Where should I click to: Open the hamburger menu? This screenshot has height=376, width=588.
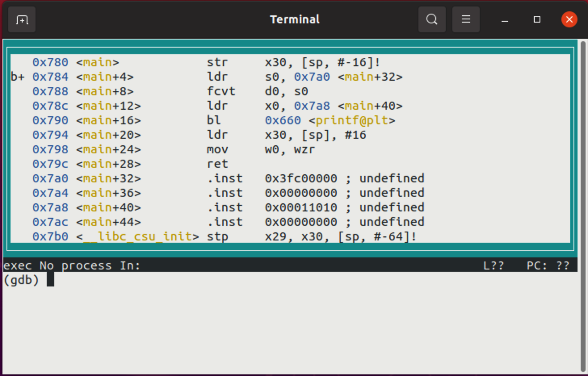tap(466, 19)
